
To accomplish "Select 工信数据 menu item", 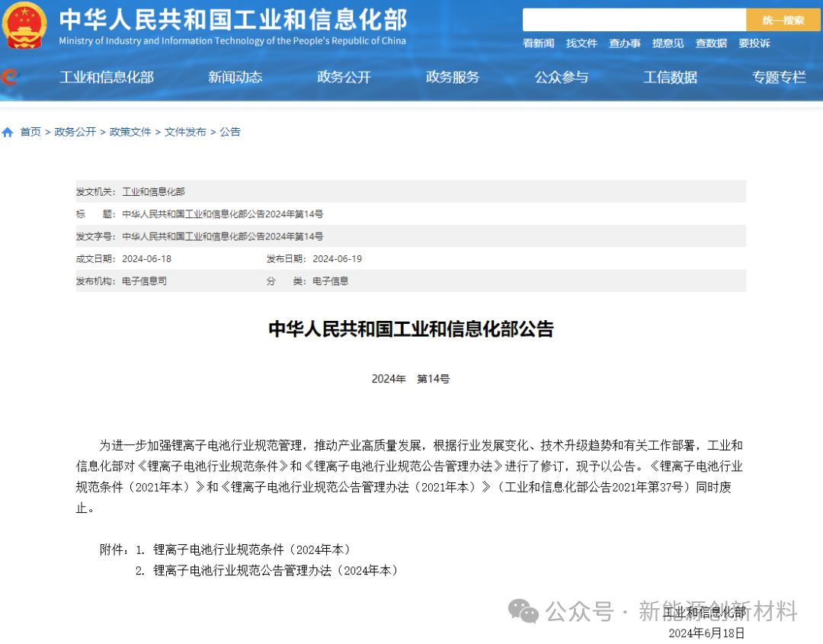I will pos(671,78).
